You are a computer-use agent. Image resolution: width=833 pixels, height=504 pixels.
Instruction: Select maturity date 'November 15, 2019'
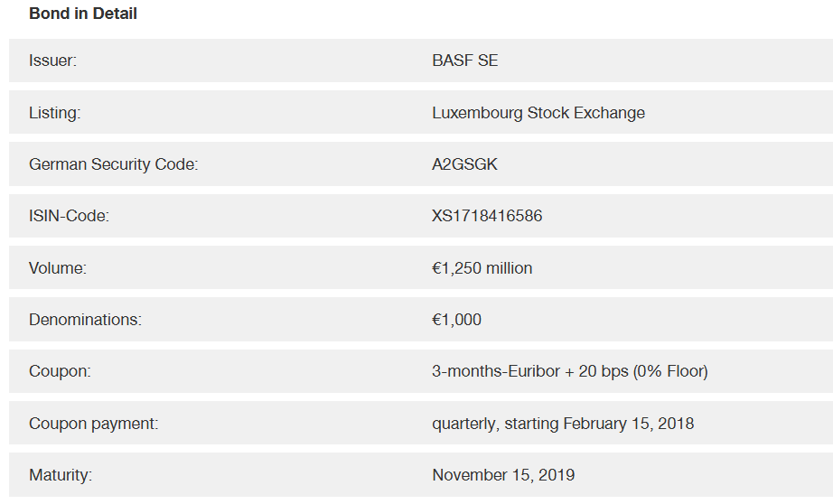503,475
